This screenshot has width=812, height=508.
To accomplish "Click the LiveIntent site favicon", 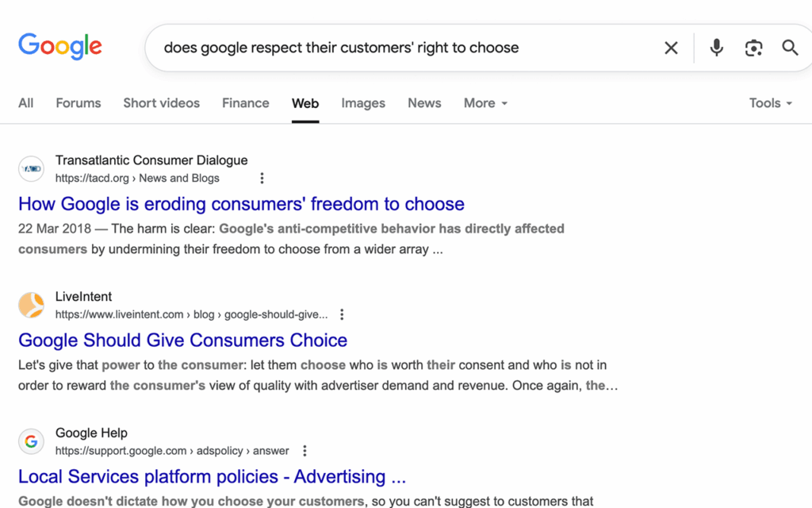I will coord(31,306).
